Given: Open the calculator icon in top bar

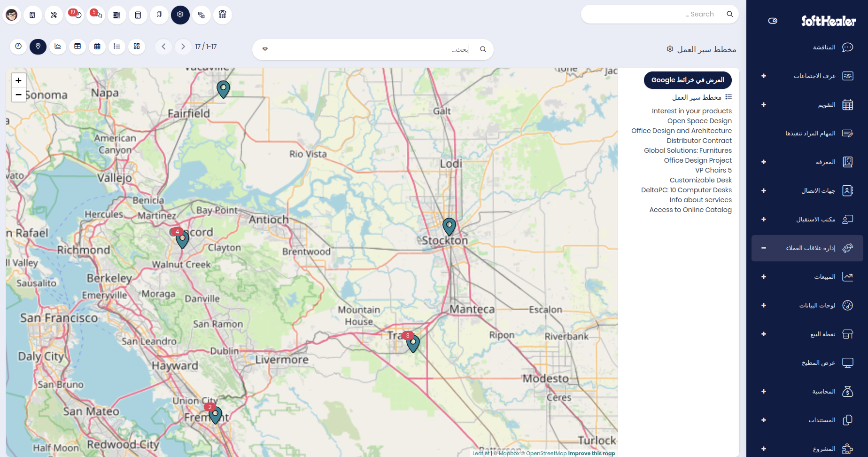Looking at the screenshot, I should coord(138,15).
